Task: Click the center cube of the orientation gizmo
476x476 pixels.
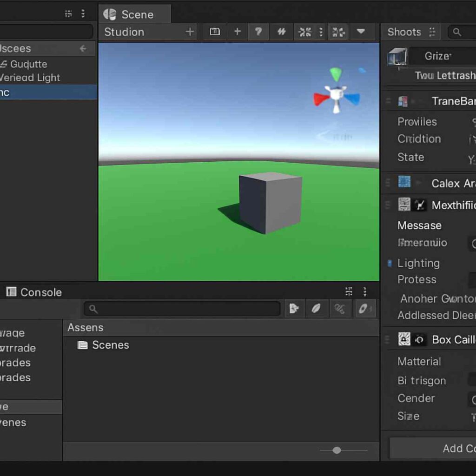Action: (336, 94)
